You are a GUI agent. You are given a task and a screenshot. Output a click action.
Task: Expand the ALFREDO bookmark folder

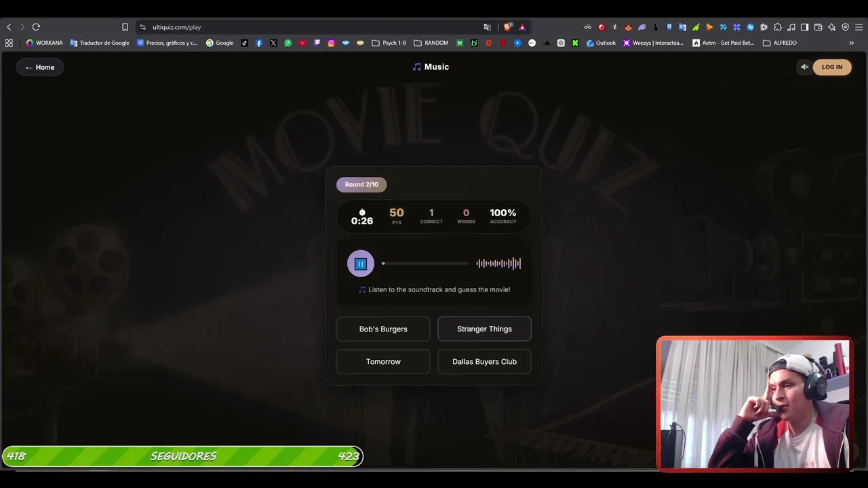tap(780, 43)
